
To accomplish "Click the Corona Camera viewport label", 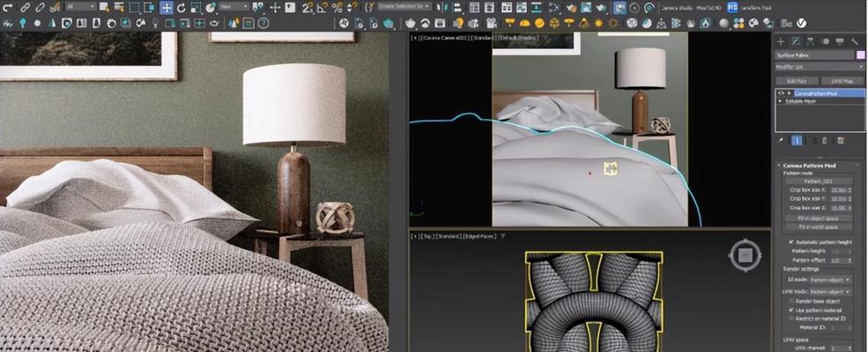I will (444, 38).
